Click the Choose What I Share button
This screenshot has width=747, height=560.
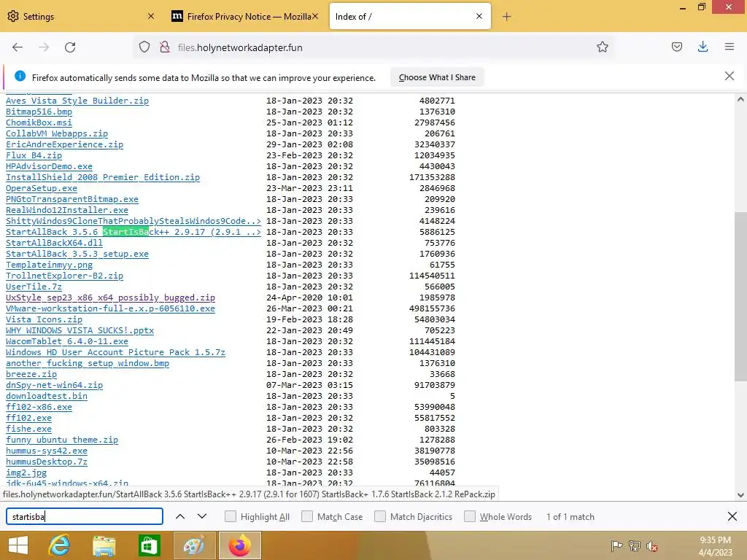[437, 77]
